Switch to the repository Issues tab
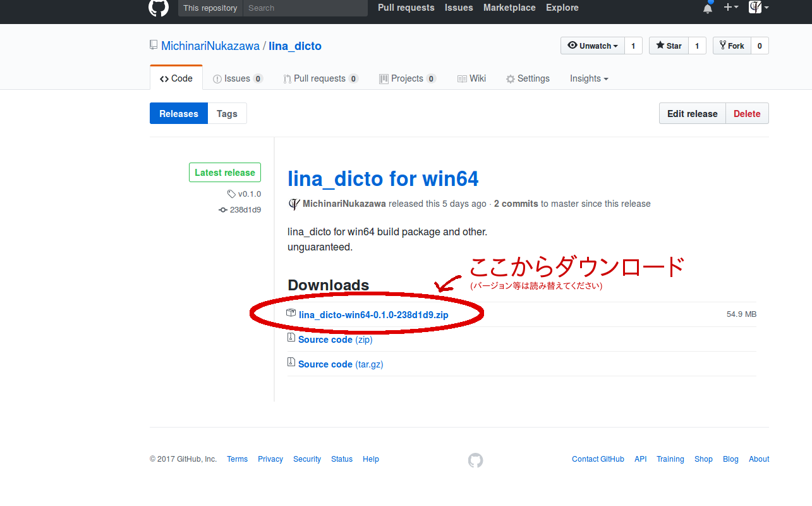Viewport: 812px width, 506px height. tap(238, 78)
